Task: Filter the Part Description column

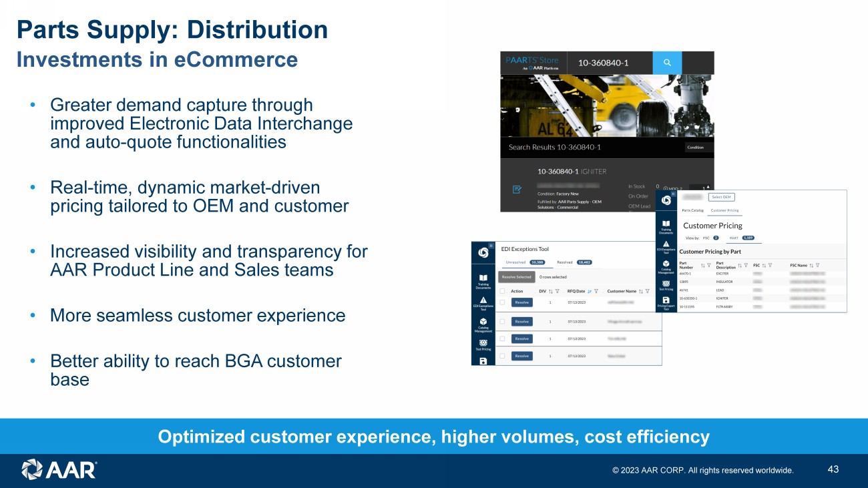Action: pos(745,265)
